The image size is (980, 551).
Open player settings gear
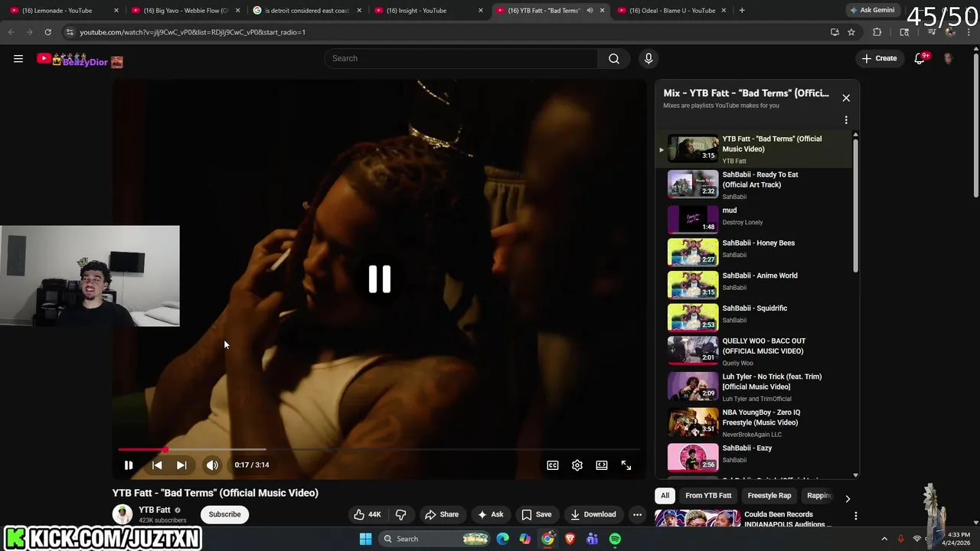[x=577, y=465]
